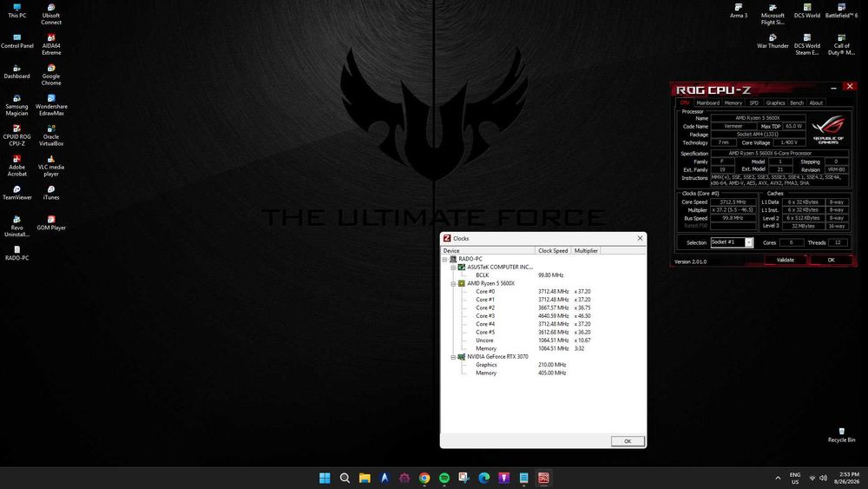Screen dimensions: 868x489
Task: Collapse the RADO-PC root node in Clocks
Action: point(444,259)
